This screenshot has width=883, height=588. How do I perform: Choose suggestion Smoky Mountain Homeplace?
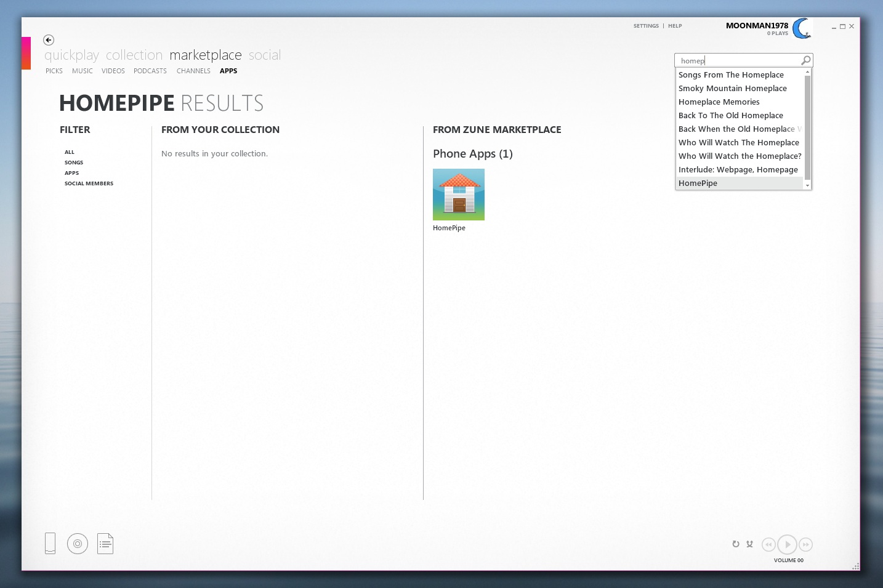coord(740,88)
